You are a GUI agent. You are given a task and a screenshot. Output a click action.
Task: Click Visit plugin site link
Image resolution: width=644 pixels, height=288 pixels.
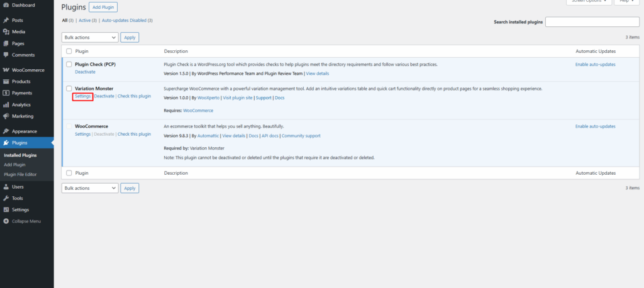pos(238,98)
